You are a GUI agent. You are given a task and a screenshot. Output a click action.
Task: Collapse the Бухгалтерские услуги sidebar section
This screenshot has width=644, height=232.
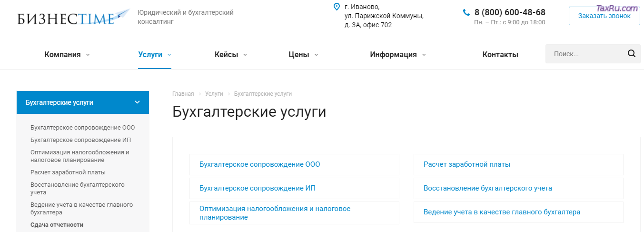pyautogui.click(x=137, y=102)
